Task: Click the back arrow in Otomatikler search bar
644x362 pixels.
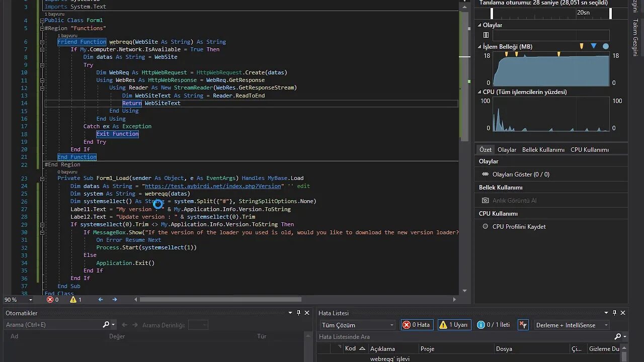Action: pos(125,325)
